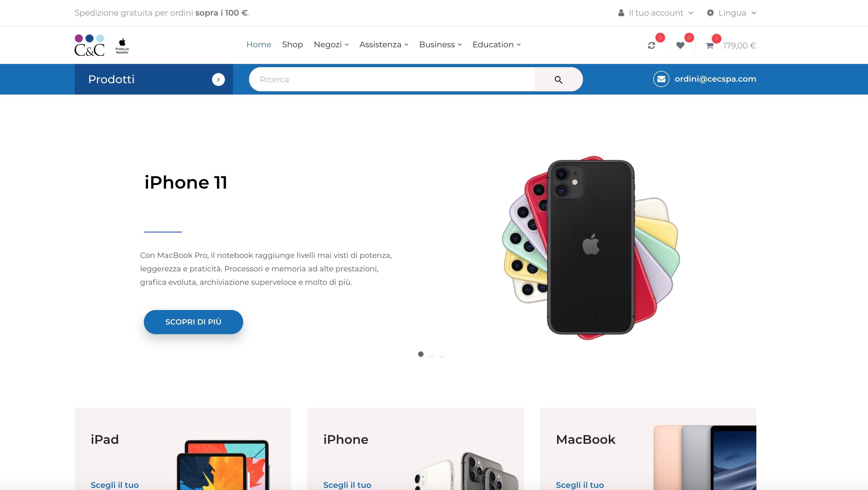Select the second carousel slide dot
The width and height of the screenshot is (868, 490).
pos(432,354)
